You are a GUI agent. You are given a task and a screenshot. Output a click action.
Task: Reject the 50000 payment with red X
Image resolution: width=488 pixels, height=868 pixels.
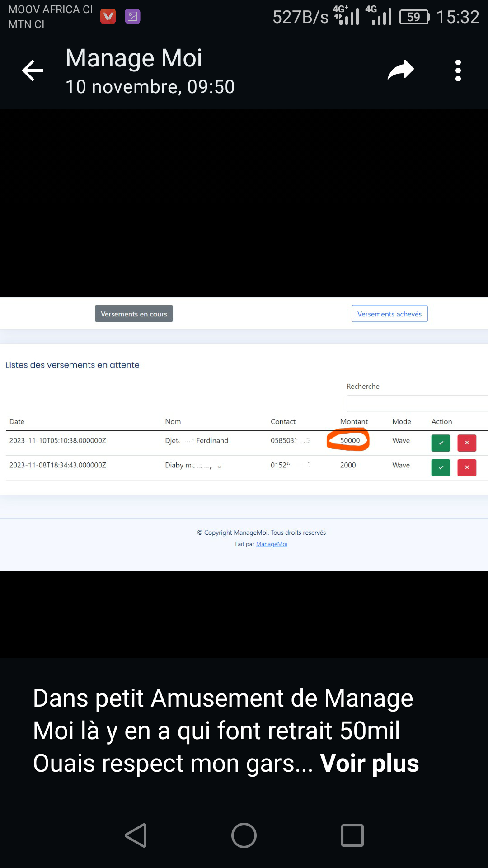[x=467, y=443]
